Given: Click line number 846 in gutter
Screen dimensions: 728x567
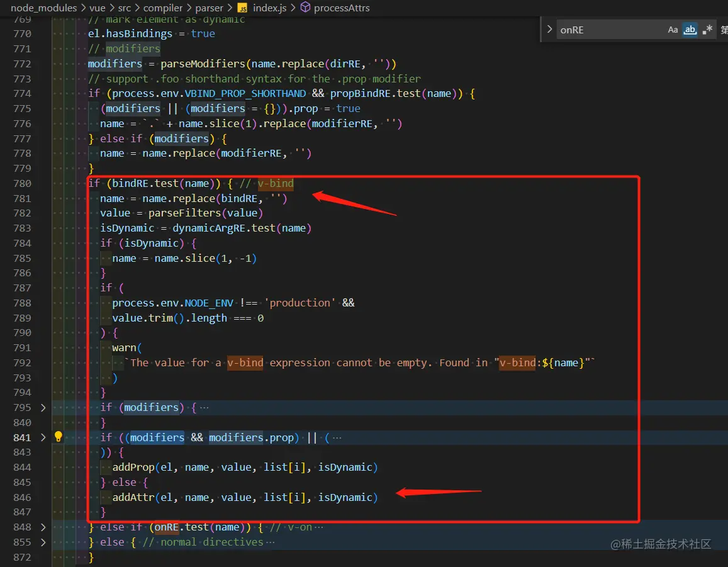Looking at the screenshot, I should (x=22, y=497).
